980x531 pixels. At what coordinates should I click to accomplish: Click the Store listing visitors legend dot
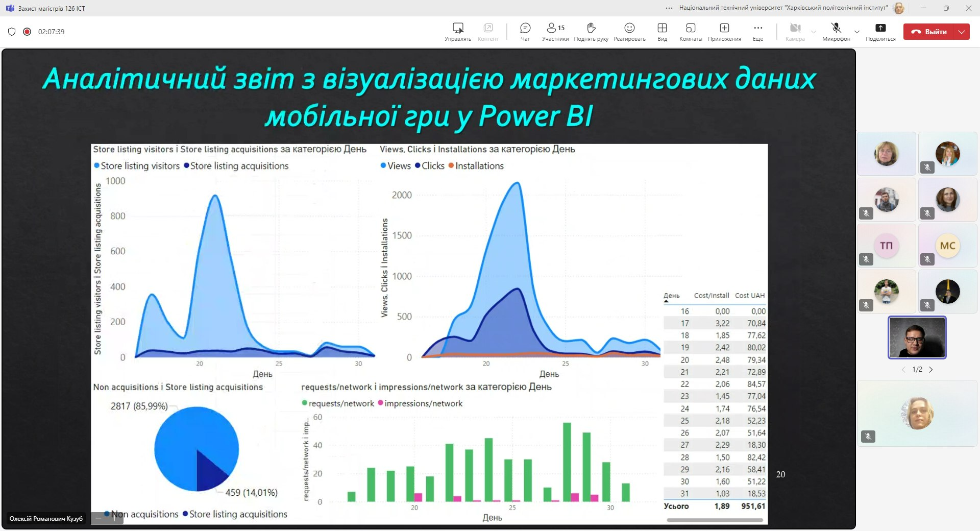96,165
